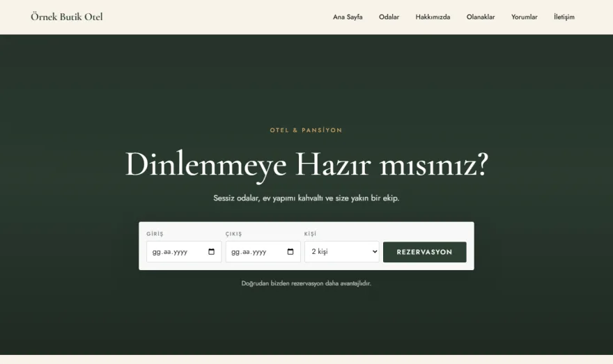This screenshot has width=613, height=364.
Task: Click the Rezervasyon button
Action: pos(424,252)
